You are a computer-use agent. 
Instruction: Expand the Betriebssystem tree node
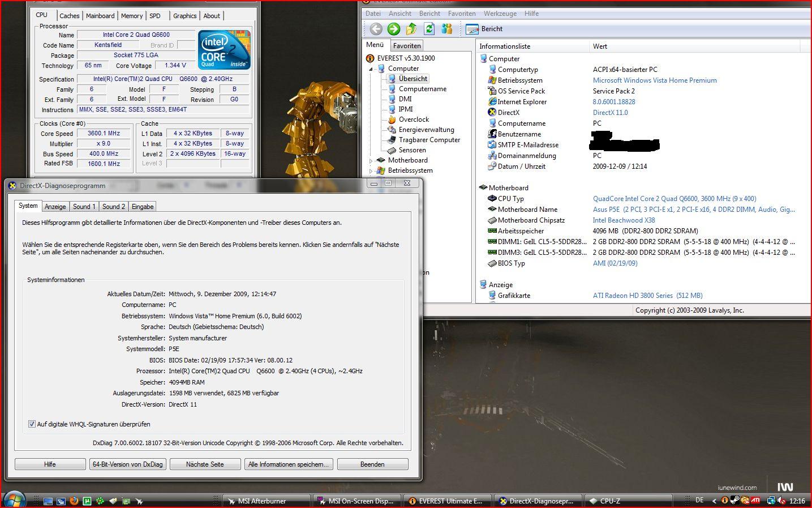point(371,171)
